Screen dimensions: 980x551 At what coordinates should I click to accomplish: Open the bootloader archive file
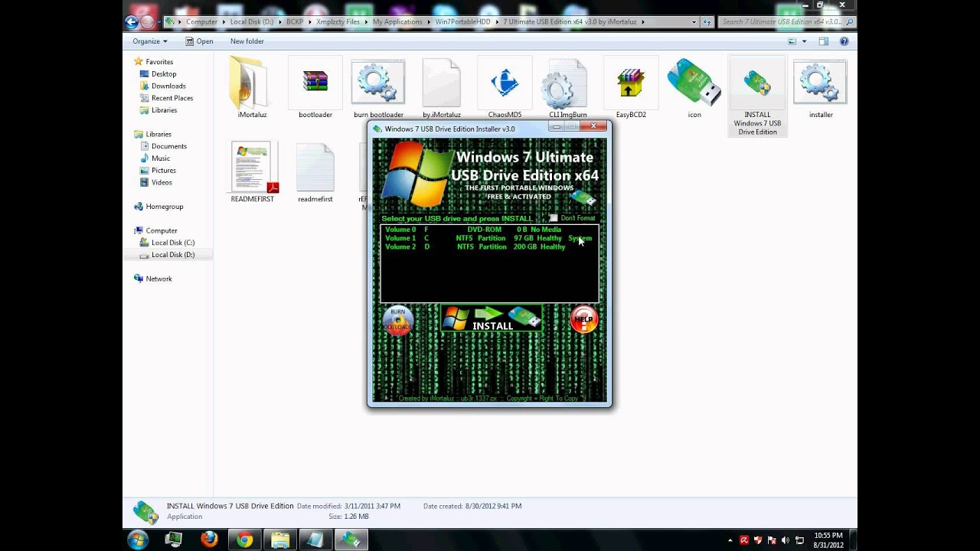[x=315, y=86]
